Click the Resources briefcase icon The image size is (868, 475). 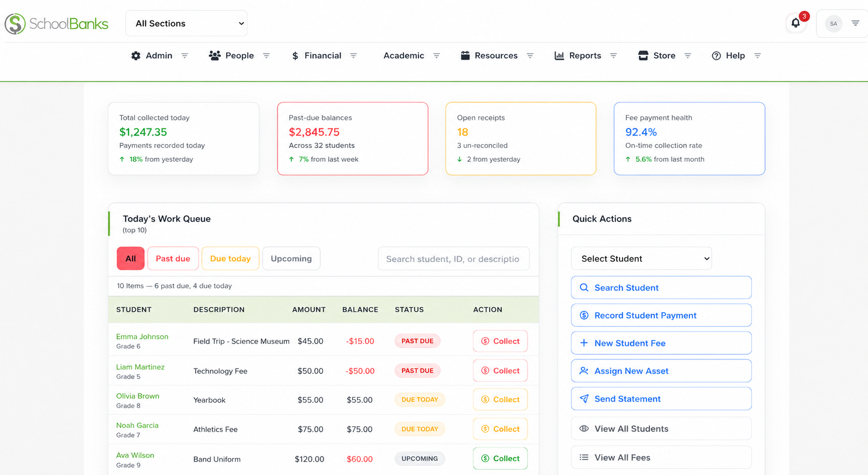coord(465,55)
